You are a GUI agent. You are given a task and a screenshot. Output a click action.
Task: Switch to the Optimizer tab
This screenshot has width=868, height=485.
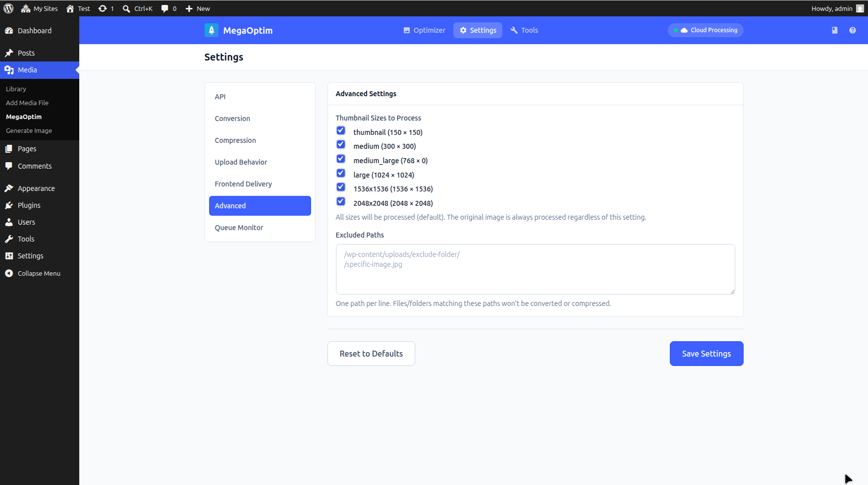point(424,30)
